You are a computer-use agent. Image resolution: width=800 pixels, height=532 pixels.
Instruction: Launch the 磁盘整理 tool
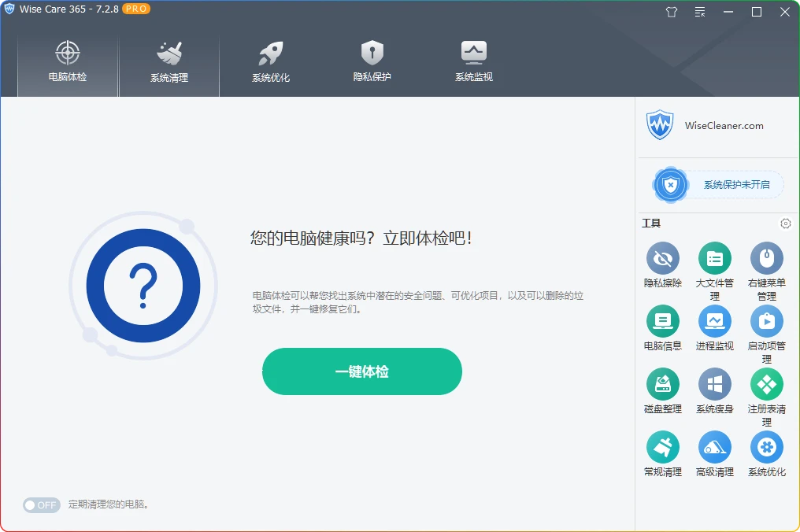point(663,392)
